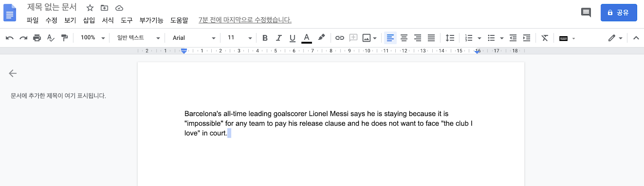644x186 pixels.
Task: Click increase indent icon
Action: pyautogui.click(x=526, y=38)
